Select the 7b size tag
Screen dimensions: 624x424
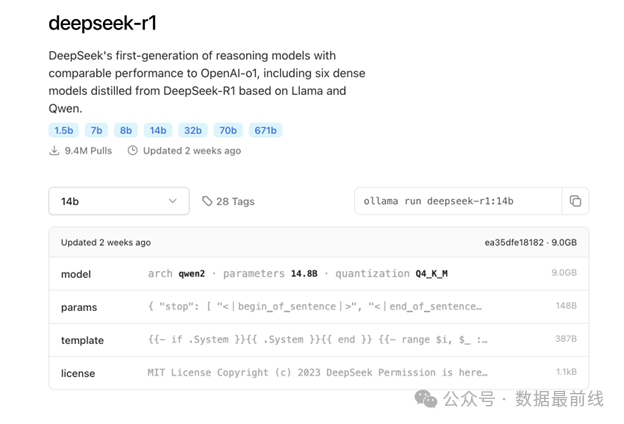pyautogui.click(x=96, y=130)
